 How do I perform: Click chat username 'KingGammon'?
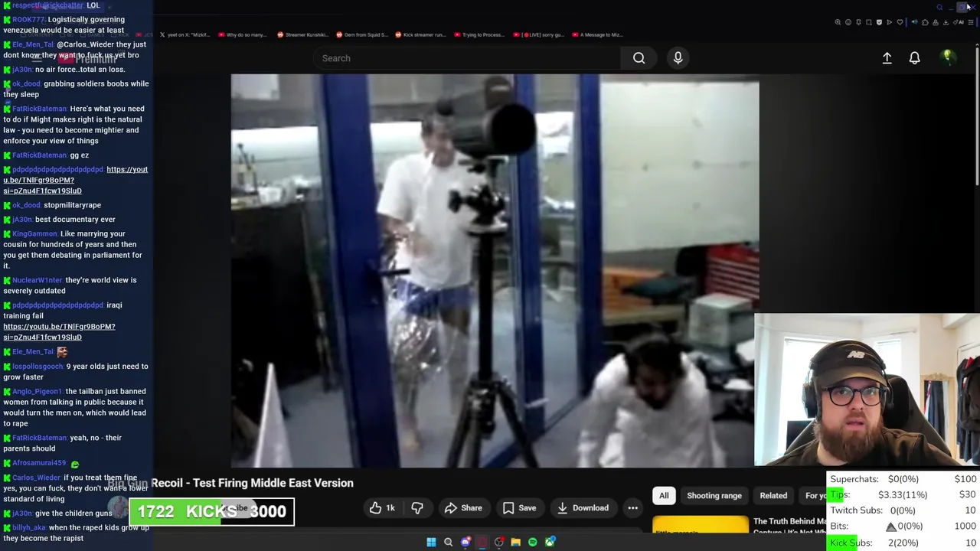34,234
